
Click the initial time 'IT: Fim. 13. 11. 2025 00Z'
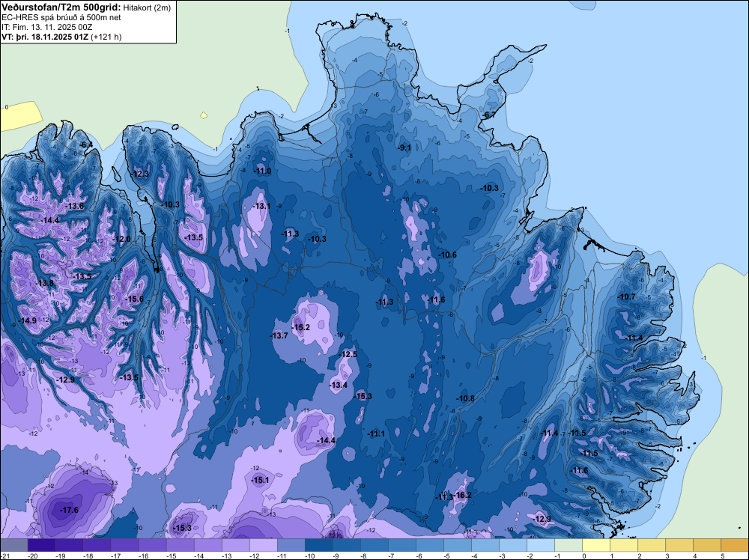click(x=46, y=27)
